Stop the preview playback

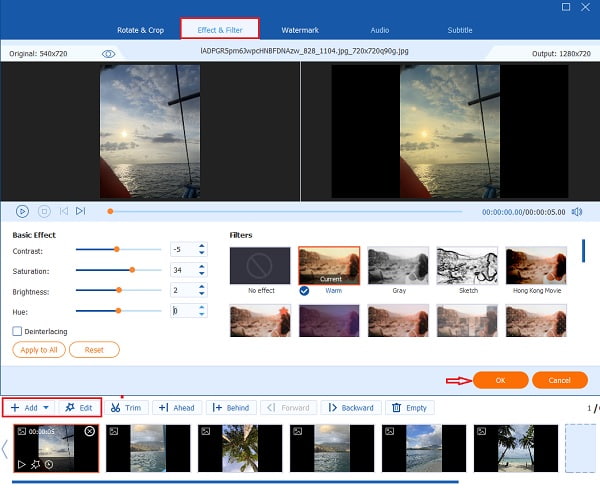pyautogui.click(x=44, y=211)
